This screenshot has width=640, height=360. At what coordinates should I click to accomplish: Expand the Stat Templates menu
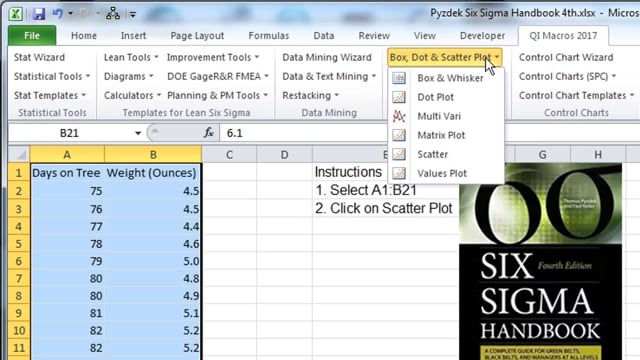pos(50,96)
